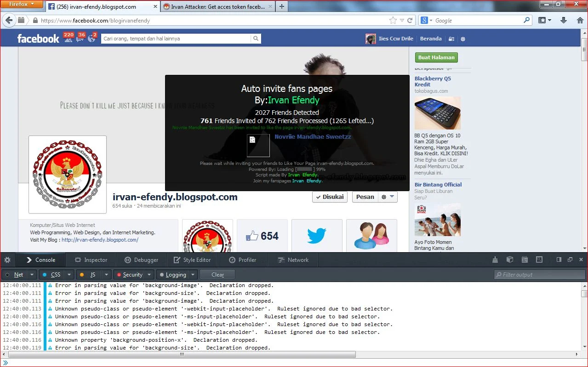Expand Logging filter dropdown arrow
Viewport: 588px width, 367px height.
pyautogui.click(x=193, y=275)
